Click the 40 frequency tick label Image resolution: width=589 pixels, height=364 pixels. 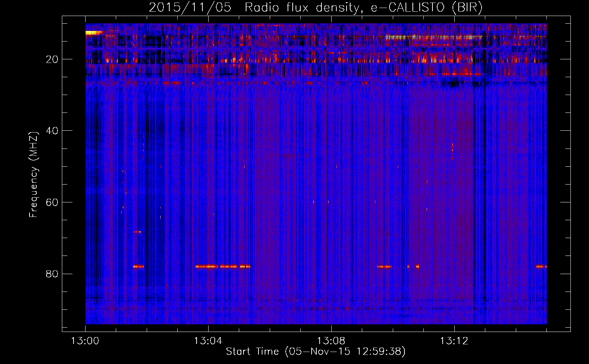(x=52, y=131)
